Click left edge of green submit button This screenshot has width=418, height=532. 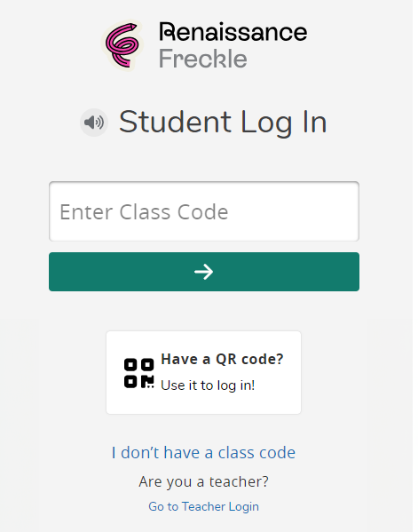pyautogui.click(x=56, y=272)
